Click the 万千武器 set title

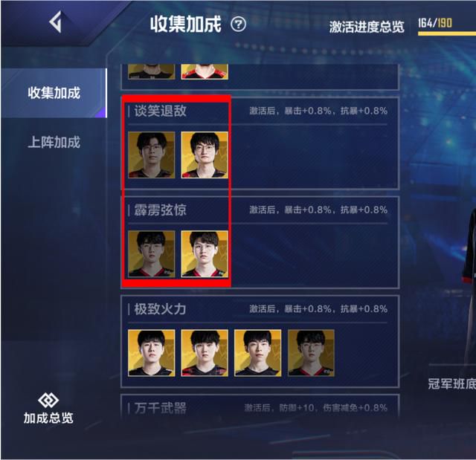161,408
